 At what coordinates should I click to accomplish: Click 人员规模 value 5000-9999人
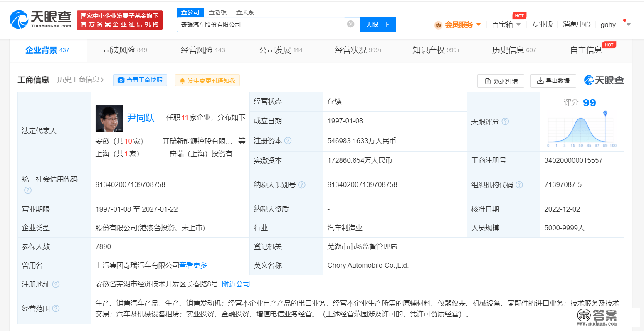[x=565, y=228]
